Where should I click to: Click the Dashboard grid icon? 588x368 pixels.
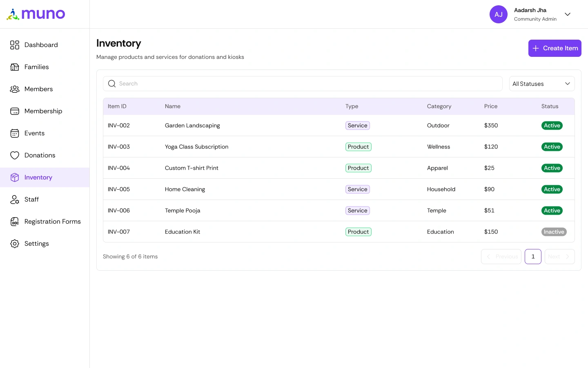pos(15,45)
